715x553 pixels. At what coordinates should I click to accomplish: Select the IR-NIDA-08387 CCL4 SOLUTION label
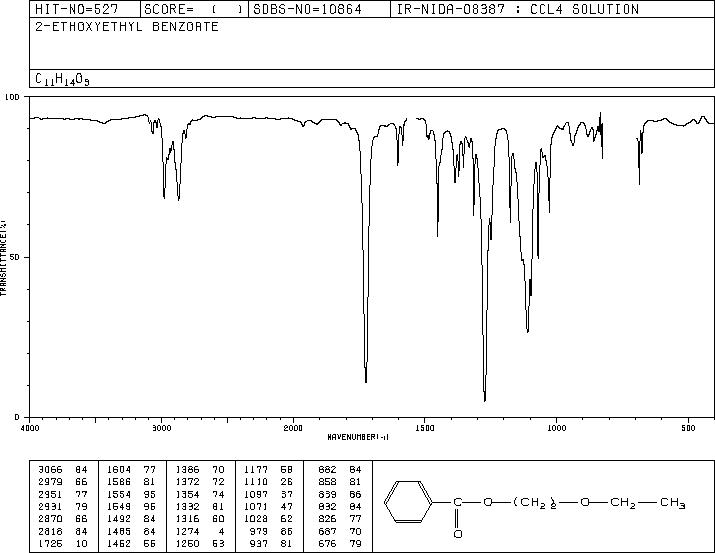517,9
